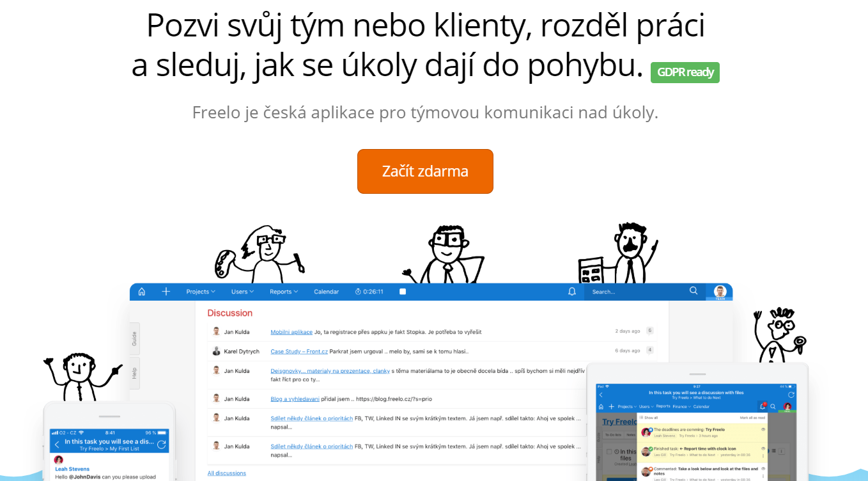Click the Try Freelo project title on the tablet
Viewport: 868px width, 481px height.
(619, 422)
